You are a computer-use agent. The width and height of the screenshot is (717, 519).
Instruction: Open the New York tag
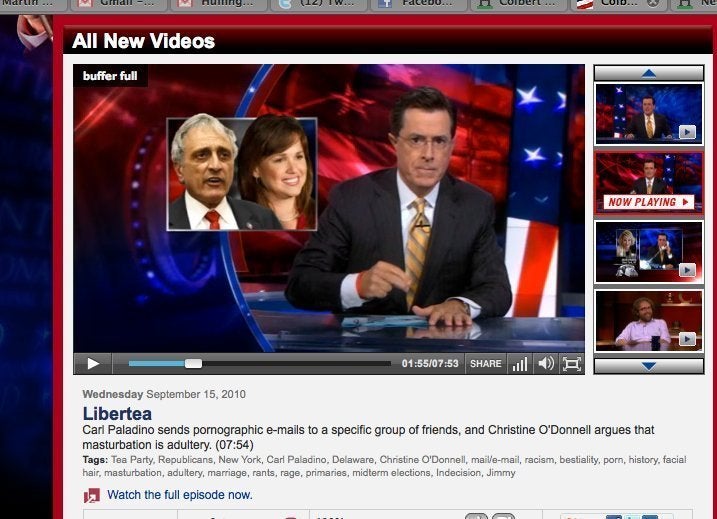(x=239, y=460)
